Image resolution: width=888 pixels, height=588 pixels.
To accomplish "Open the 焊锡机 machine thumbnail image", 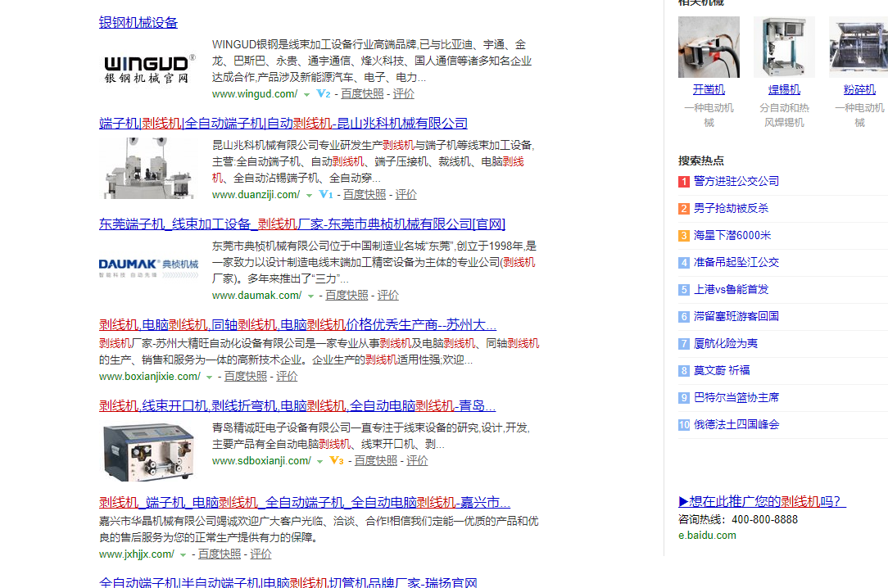I will 784,47.
